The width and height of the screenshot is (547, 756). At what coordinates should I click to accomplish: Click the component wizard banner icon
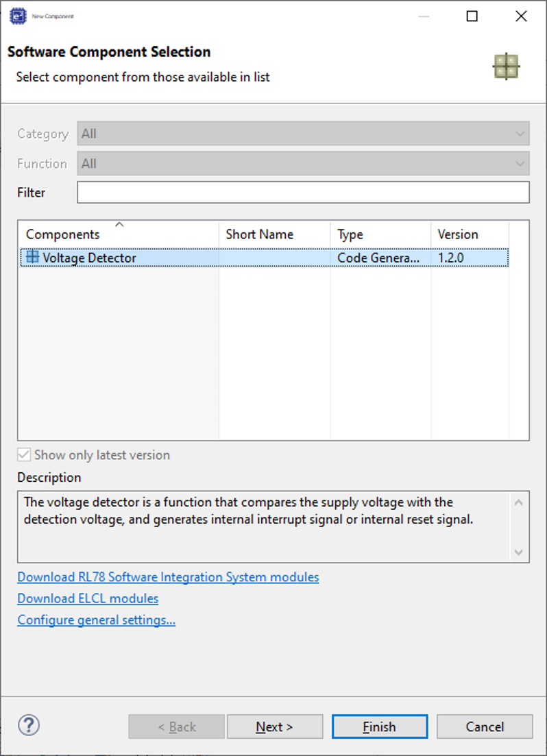[x=506, y=66]
